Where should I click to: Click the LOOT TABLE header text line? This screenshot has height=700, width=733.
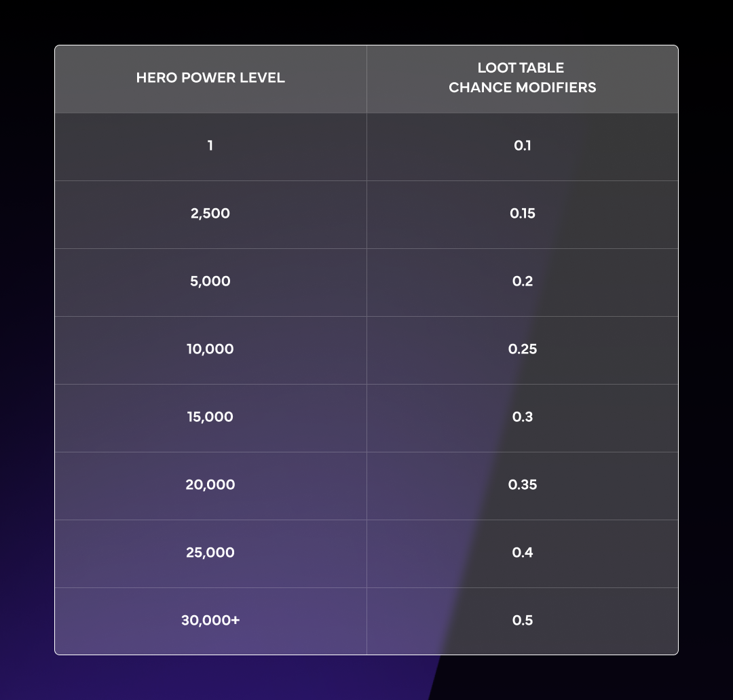tap(521, 68)
